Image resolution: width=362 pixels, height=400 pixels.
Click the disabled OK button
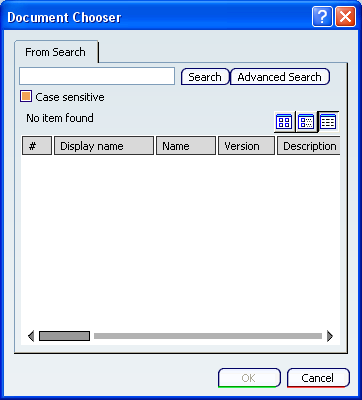pyautogui.click(x=249, y=378)
